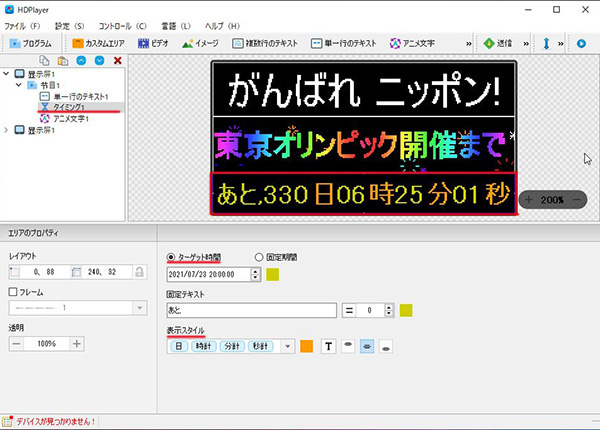
Task: Set vertical alignment to bottom
Action: pos(386,347)
